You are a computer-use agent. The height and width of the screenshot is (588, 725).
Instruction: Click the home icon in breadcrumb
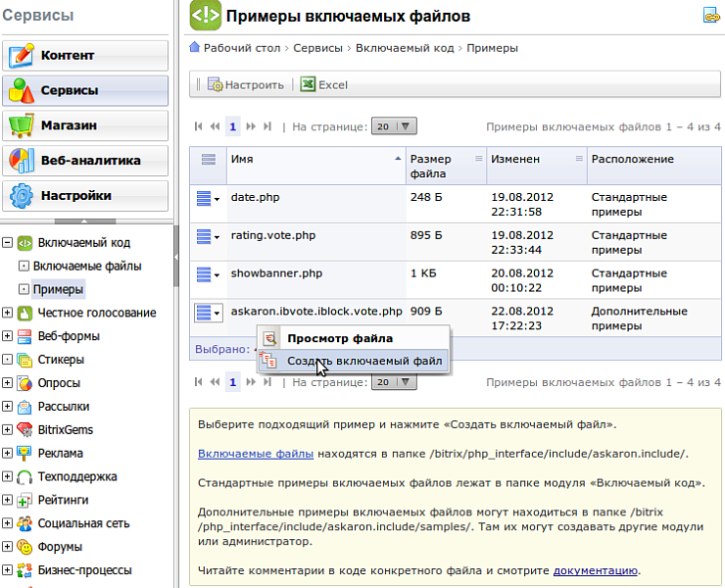196,48
